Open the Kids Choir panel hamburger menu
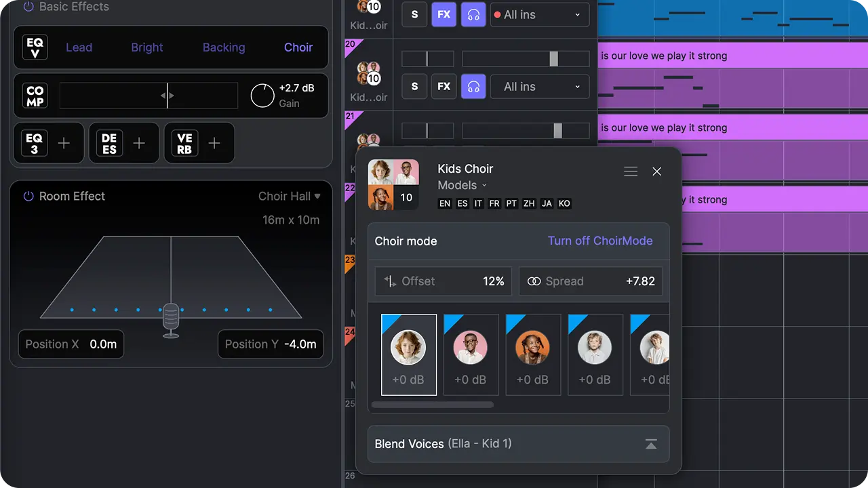Image resolution: width=868 pixels, height=488 pixels. point(631,171)
